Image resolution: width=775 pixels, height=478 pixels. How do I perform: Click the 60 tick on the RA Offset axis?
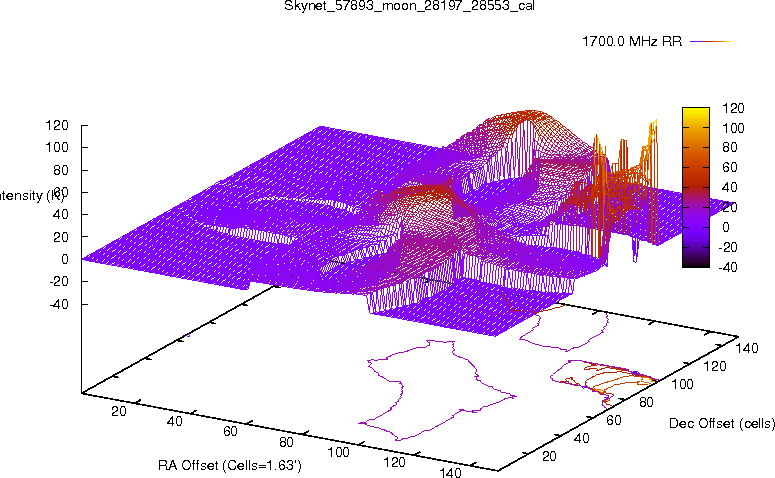pos(230,432)
